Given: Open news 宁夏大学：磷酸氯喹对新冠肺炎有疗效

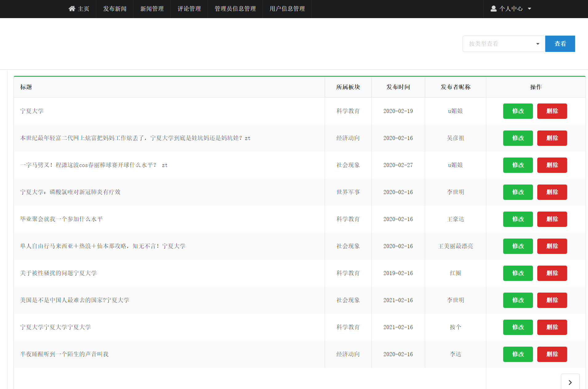Looking at the screenshot, I should [70, 192].
